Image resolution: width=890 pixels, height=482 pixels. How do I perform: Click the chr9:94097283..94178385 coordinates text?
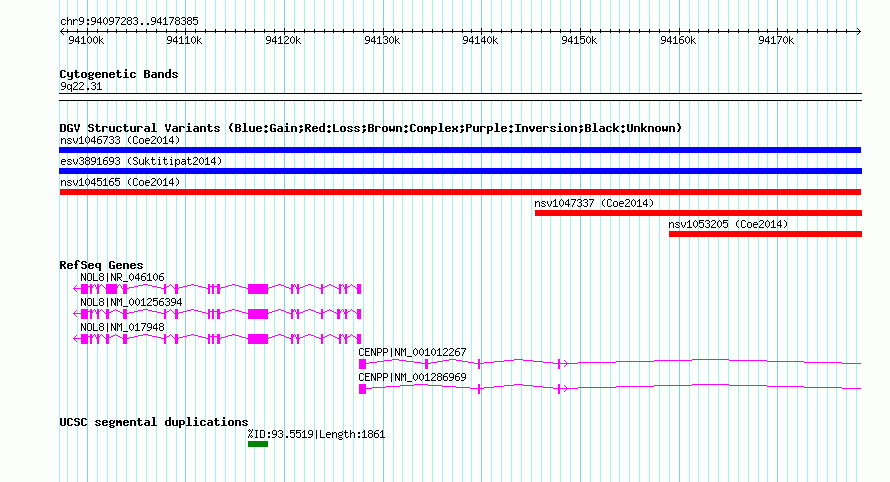pyautogui.click(x=129, y=22)
